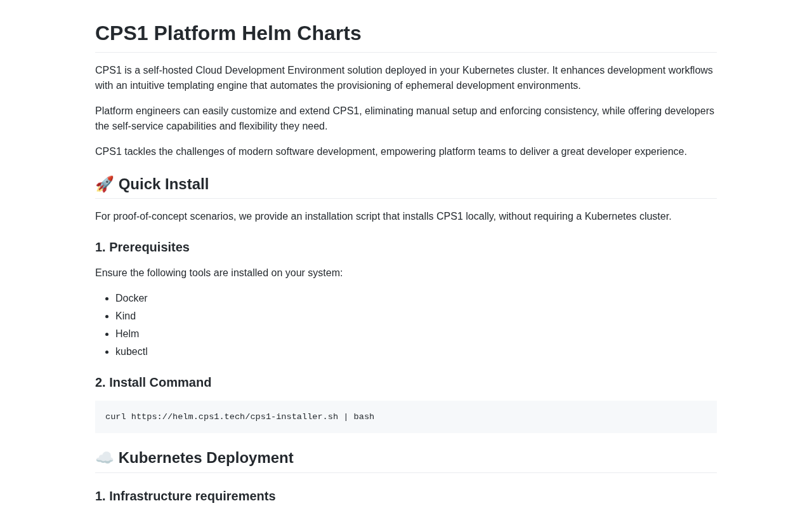Click the paragraph starting "CPS1 is a self-hosted"
Screen dimensions: 812x508
[x=403, y=78]
